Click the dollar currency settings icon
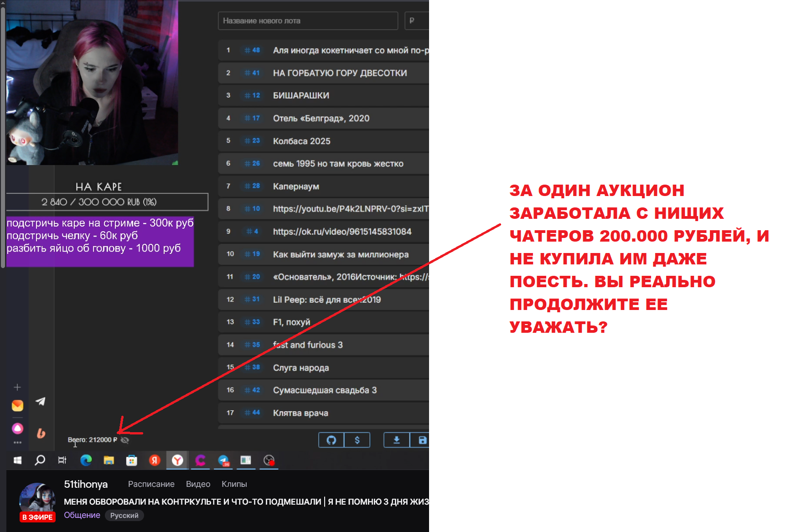792x532 pixels. tap(357, 439)
